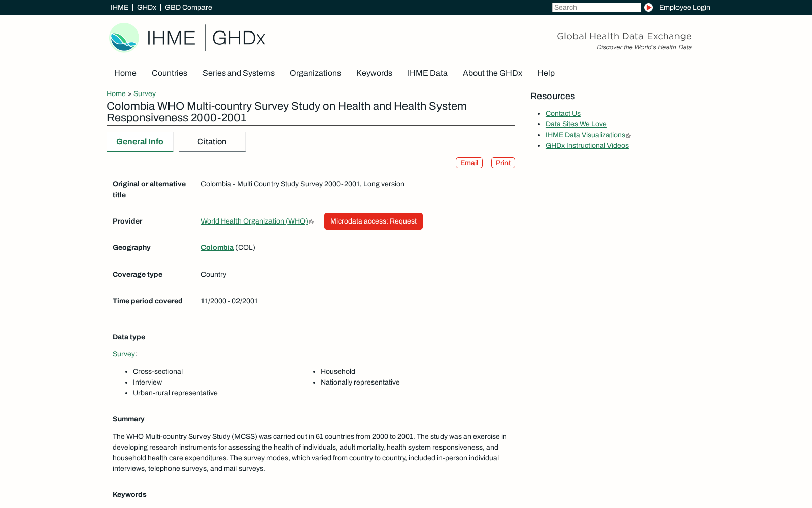Click the Coverage type value 'Country'
Screen dimensions: 812x508
[x=214, y=275]
